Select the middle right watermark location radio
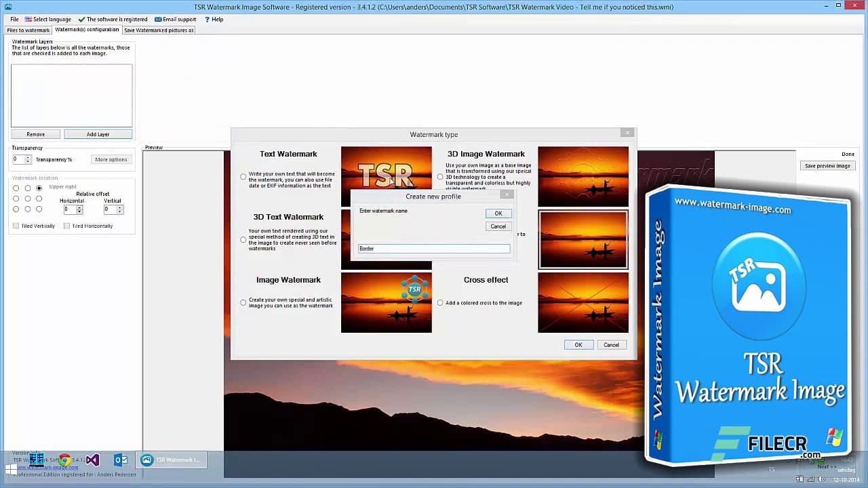The image size is (868, 488). point(39,199)
